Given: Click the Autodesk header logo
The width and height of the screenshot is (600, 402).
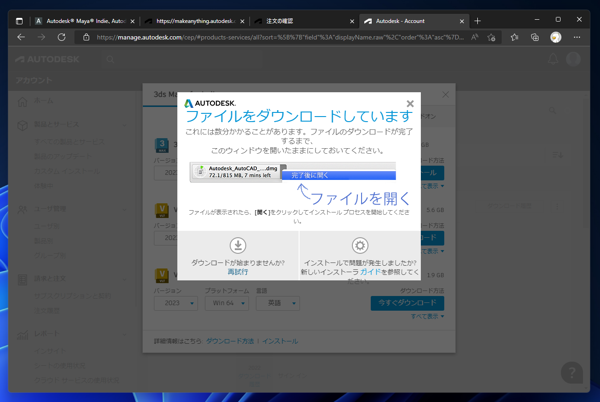Looking at the screenshot, I should coord(47,59).
